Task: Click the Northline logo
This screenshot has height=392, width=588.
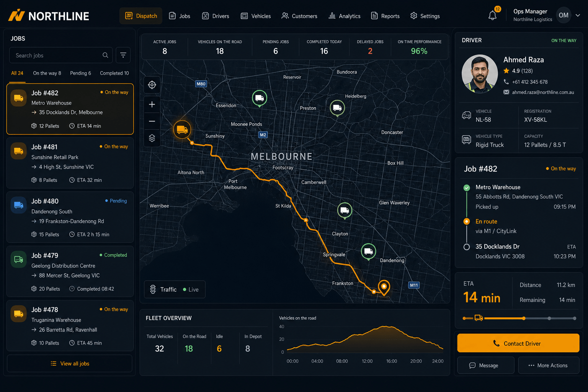Action: click(x=49, y=16)
